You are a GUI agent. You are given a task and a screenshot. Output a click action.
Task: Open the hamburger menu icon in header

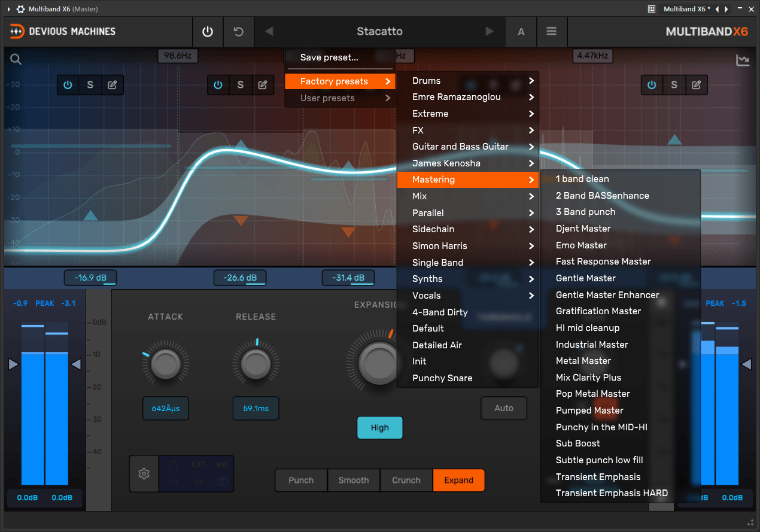click(552, 32)
